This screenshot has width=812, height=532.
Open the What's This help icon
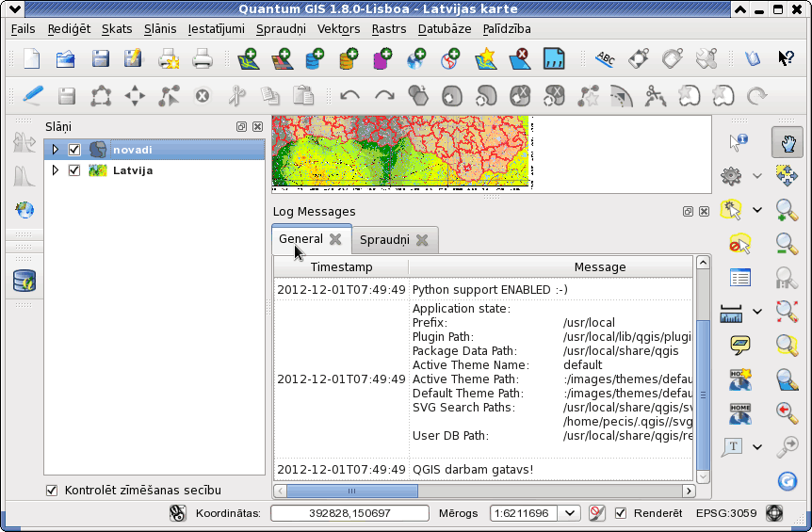[x=787, y=58]
